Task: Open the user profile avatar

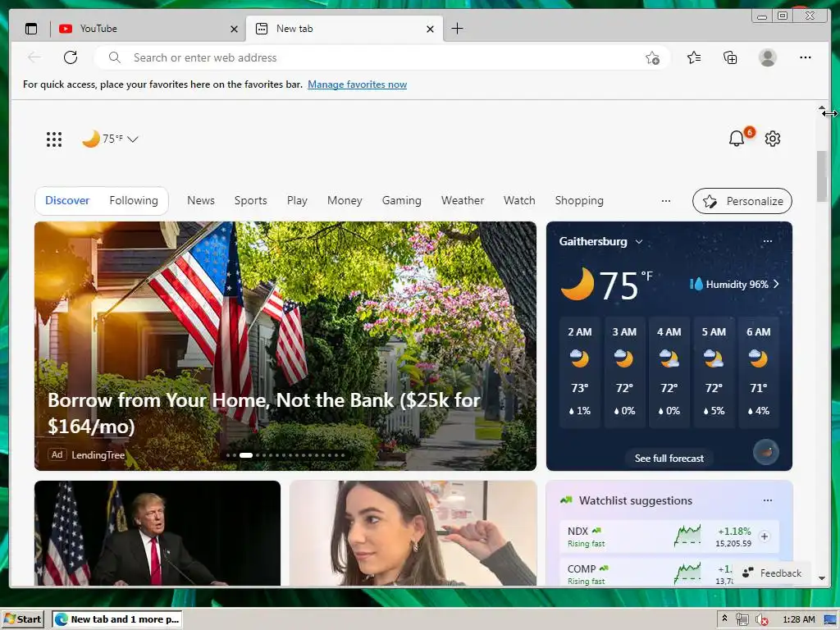Action: (x=768, y=57)
